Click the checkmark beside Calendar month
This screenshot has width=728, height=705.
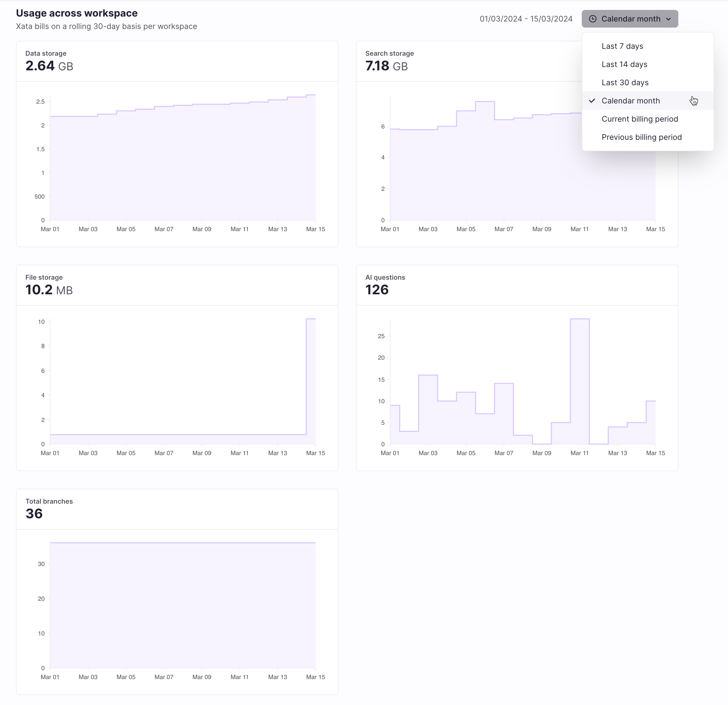click(x=592, y=101)
